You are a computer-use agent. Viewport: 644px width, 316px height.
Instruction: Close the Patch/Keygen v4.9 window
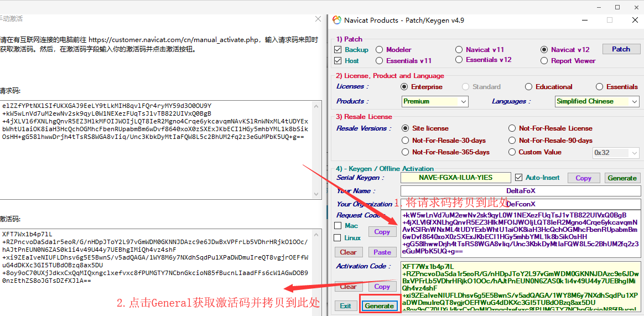click(x=635, y=20)
